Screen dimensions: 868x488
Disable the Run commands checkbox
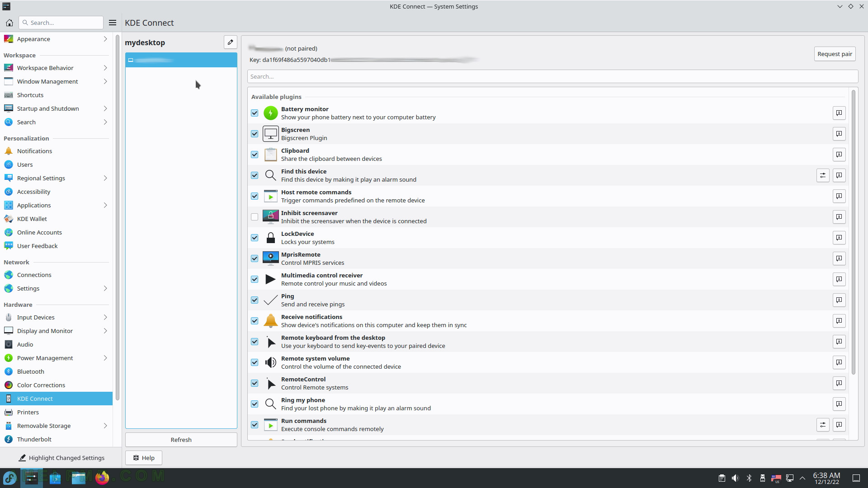[x=255, y=425]
